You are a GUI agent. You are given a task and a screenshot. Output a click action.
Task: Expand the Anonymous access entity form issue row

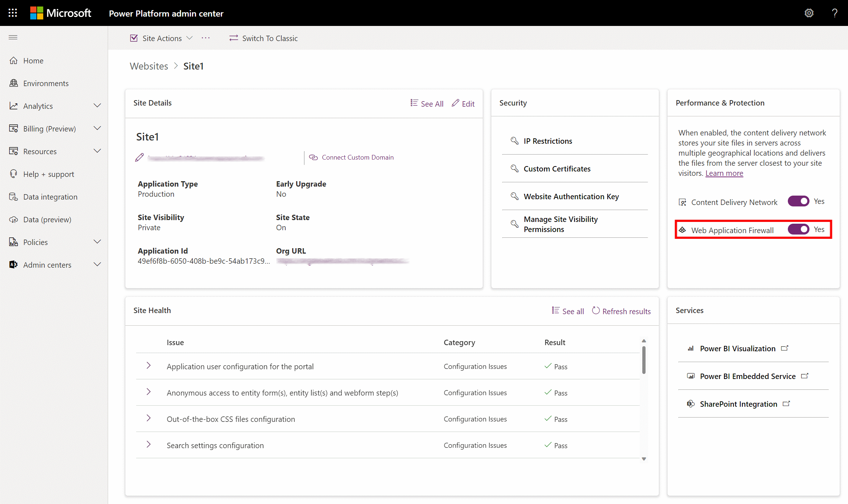point(149,392)
